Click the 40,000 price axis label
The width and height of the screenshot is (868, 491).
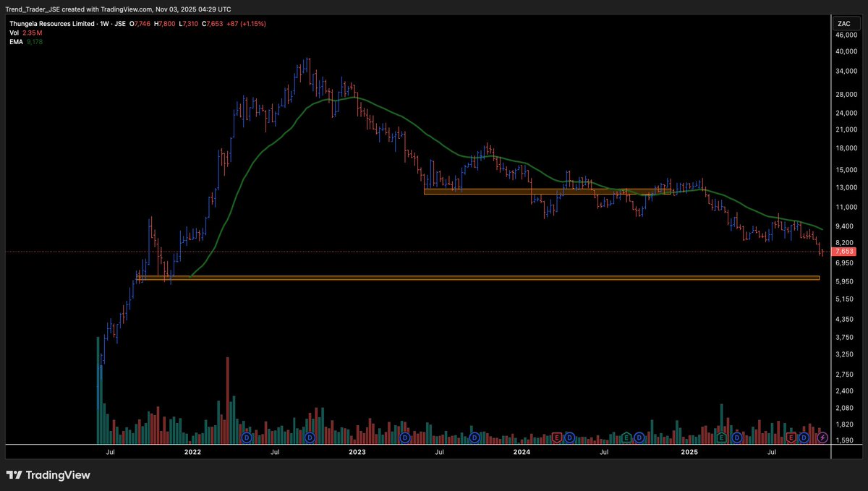(x=846, y=51)
